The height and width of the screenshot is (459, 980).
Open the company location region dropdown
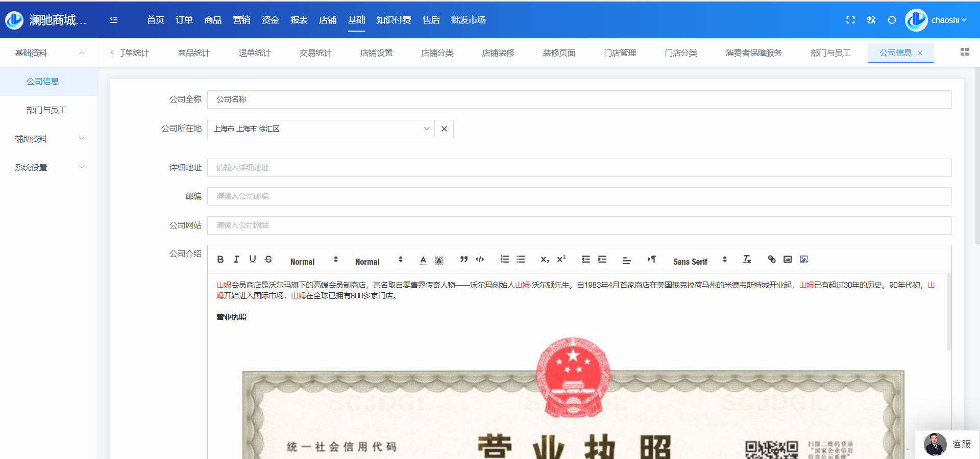click(x=321, y=129)
